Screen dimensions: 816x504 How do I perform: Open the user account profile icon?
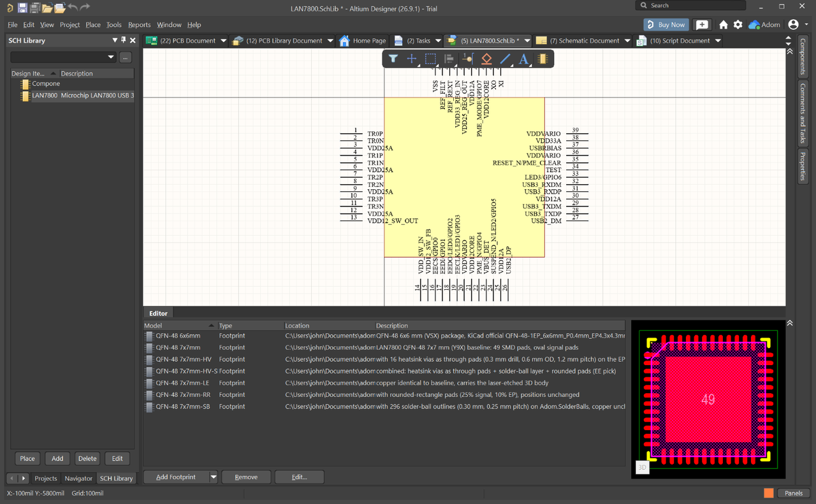(x=793, y=24)
